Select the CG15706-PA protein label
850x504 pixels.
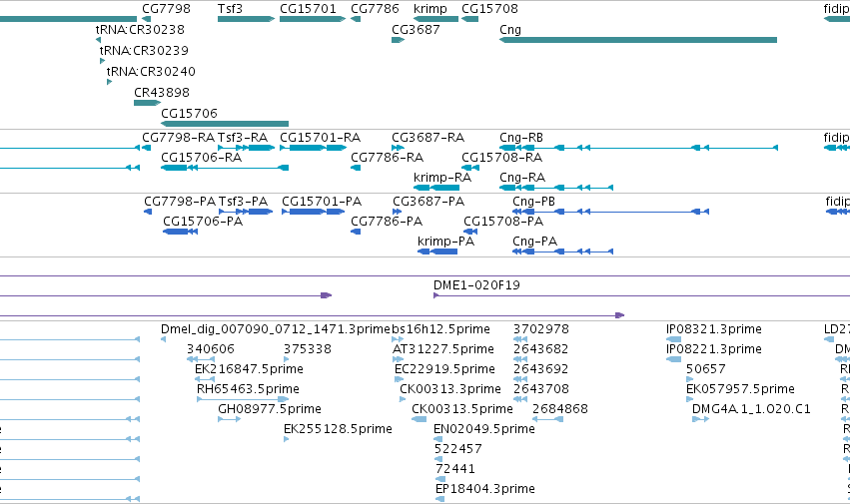coord(203,222)
